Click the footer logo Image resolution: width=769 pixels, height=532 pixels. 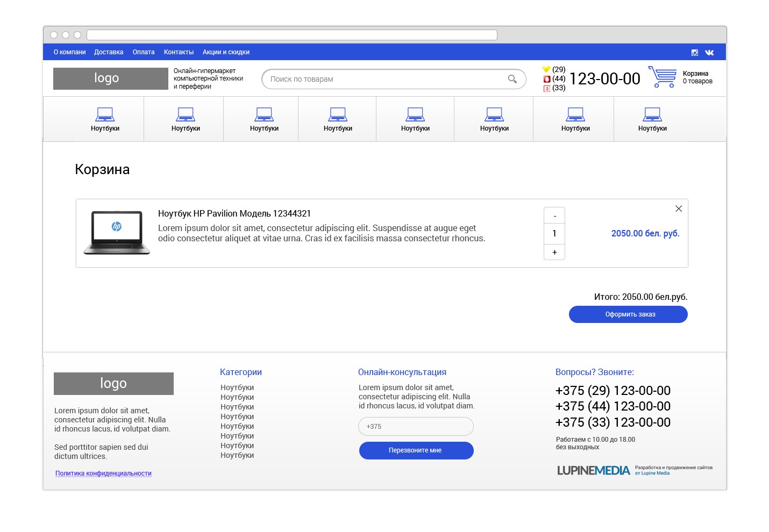(113, 384)
